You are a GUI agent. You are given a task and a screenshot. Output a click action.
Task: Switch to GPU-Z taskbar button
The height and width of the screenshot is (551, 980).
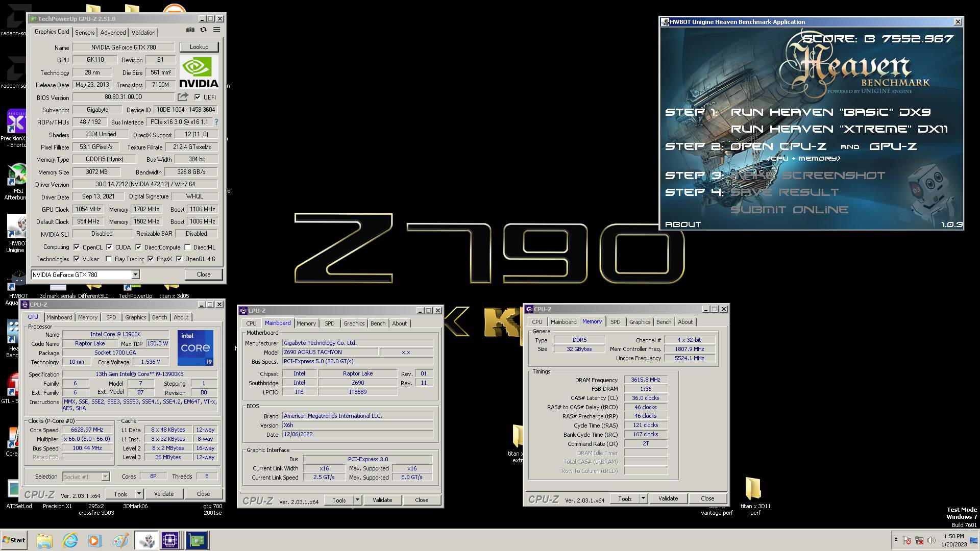click(197, 540)
